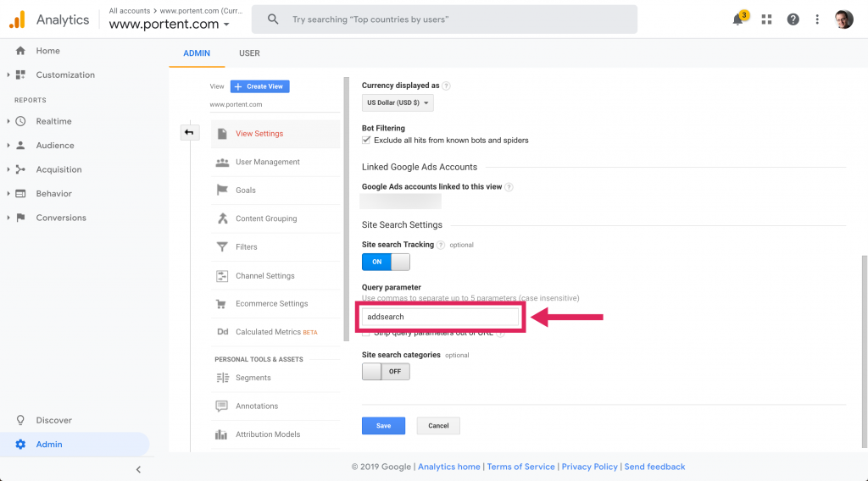The width and height of the screenshot is (868, 481).
Task: Expand the Behavior reports
Action: tap(8, 194)
